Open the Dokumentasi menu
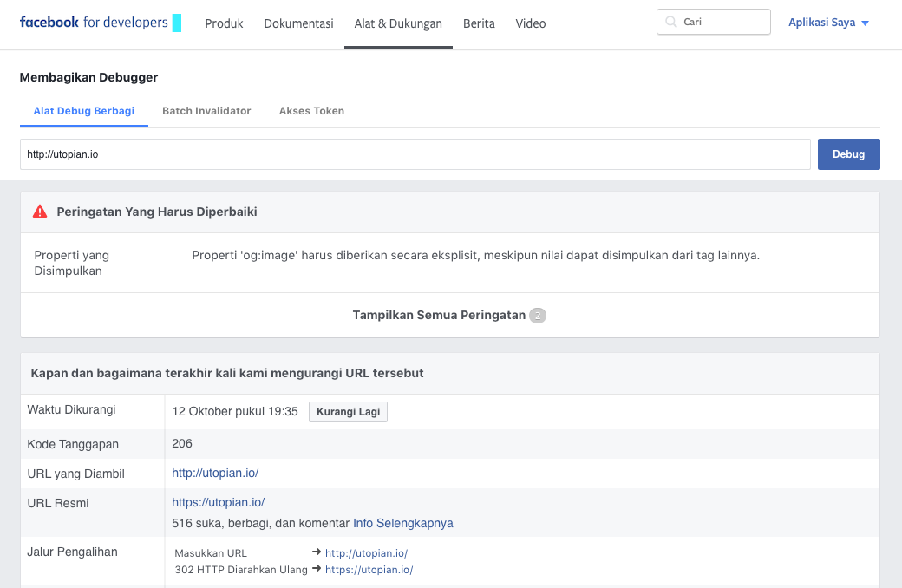This screenshot has height=588, width=902. click(298, 23)
